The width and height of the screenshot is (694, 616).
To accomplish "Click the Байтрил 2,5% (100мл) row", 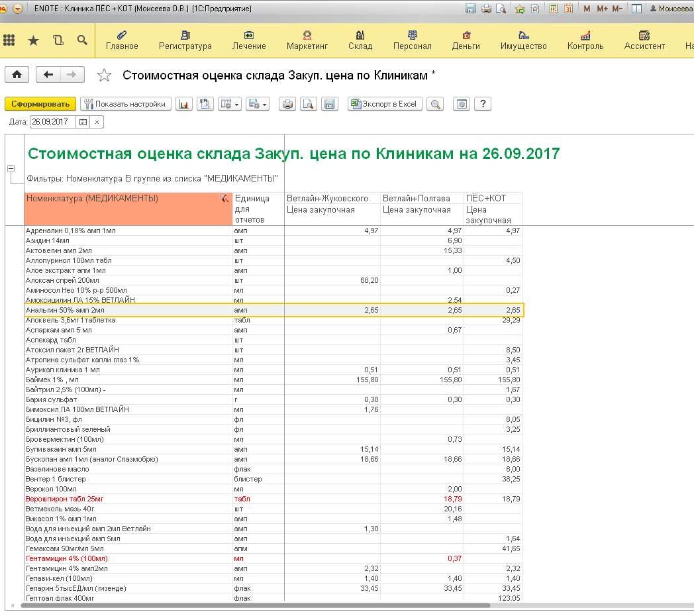I will click(273, 389).
